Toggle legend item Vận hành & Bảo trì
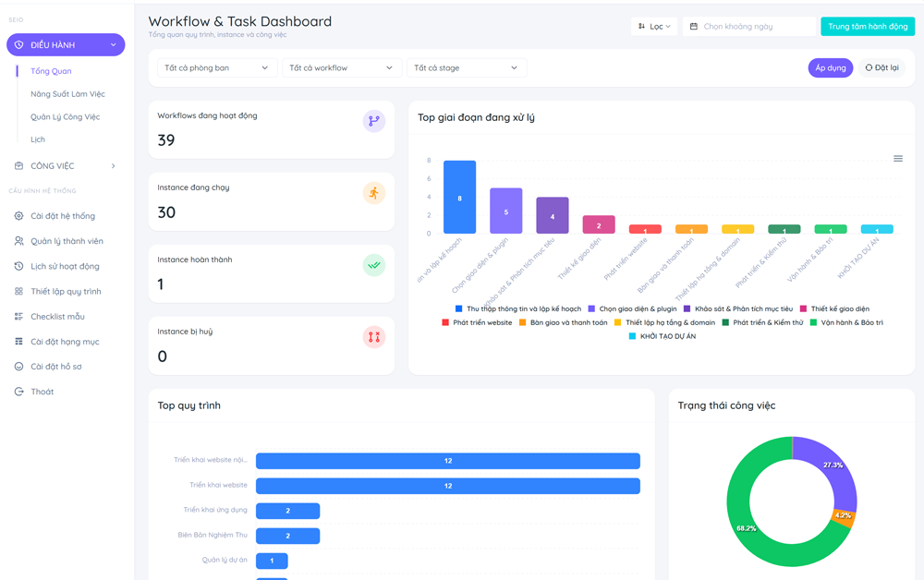 [846, 322]
